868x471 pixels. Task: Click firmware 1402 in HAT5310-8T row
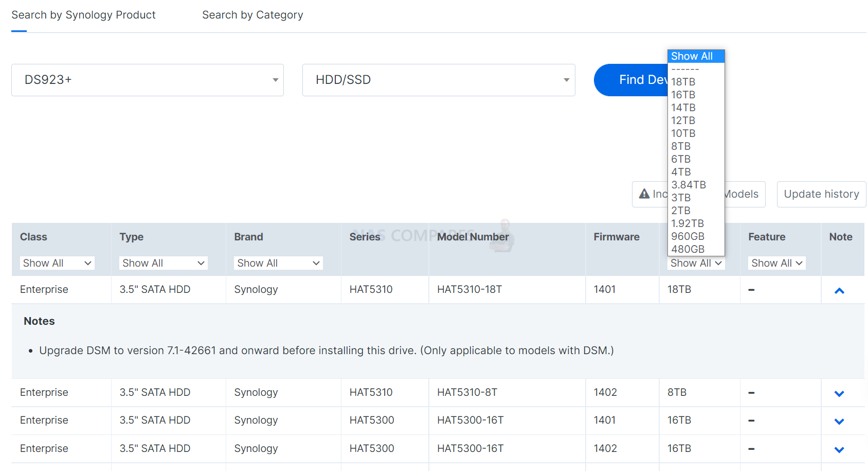(605, 392)
